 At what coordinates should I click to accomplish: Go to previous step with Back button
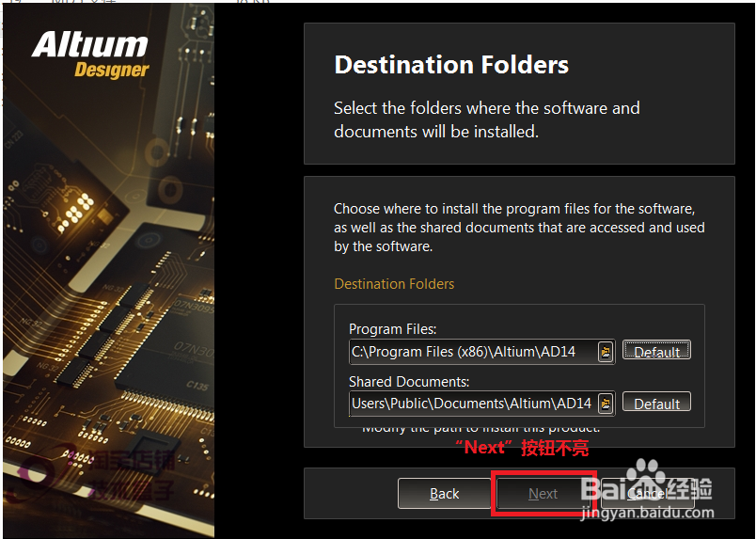point(444,493)
